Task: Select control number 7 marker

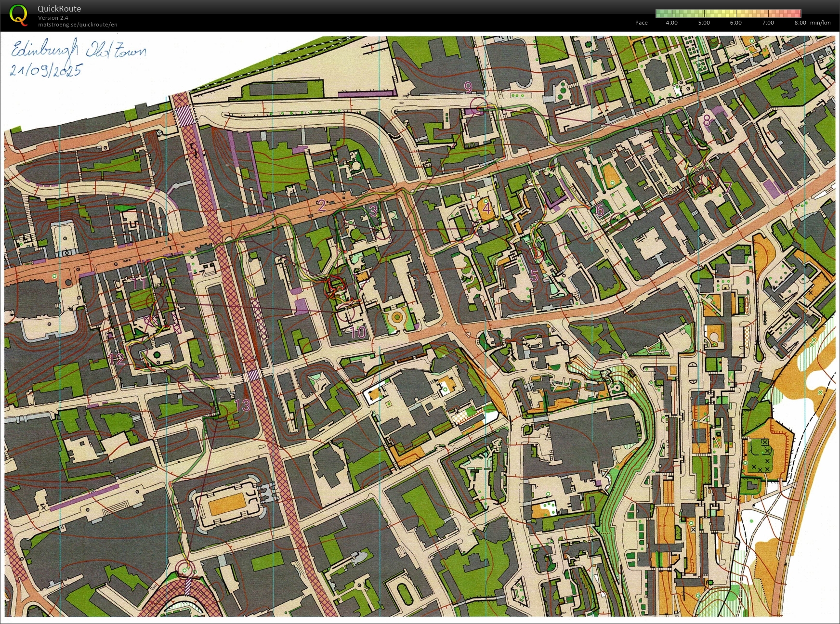Action: pyautogui.click(x=728, y=187)
